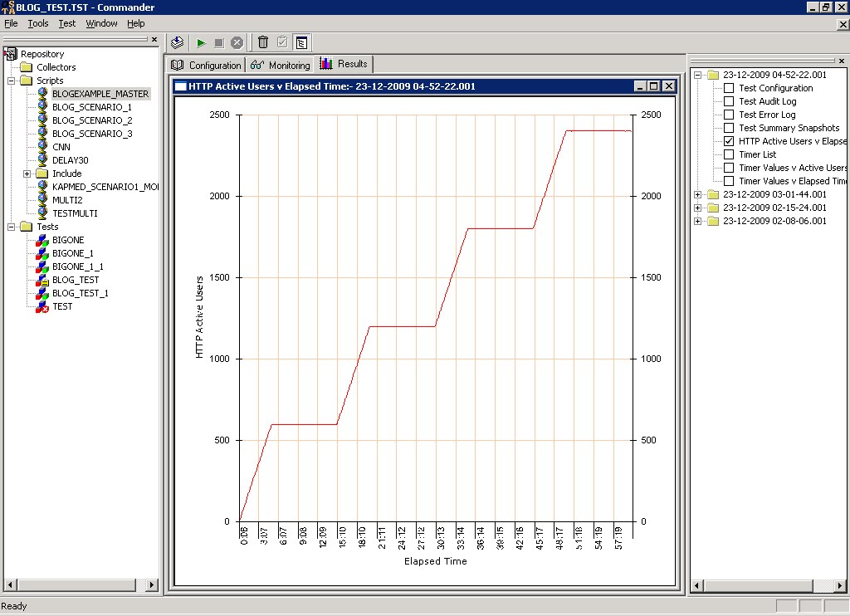Collapse the Scripts tree node

click(x=11, y=81)
